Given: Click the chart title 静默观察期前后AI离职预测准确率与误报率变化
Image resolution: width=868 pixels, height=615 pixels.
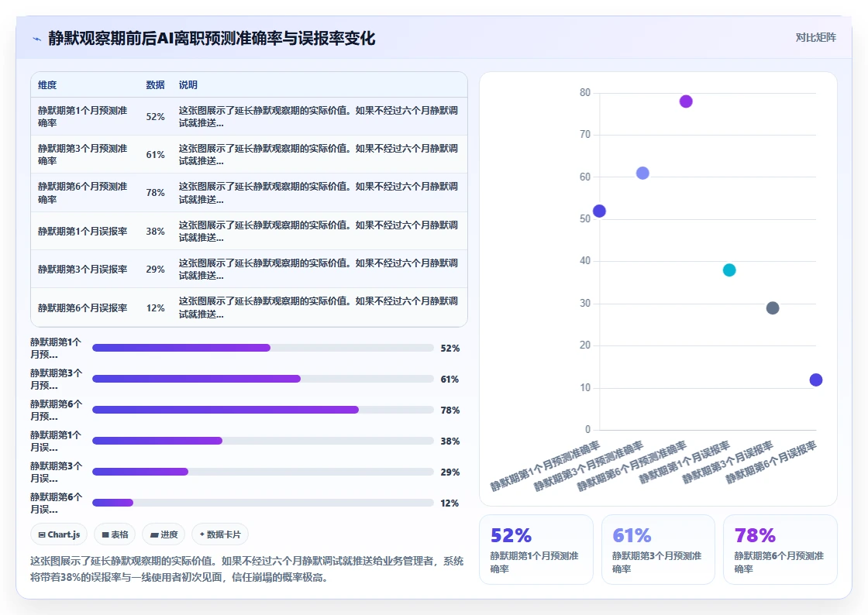Looking at the screenshot, I should click(x=212, y=38).
